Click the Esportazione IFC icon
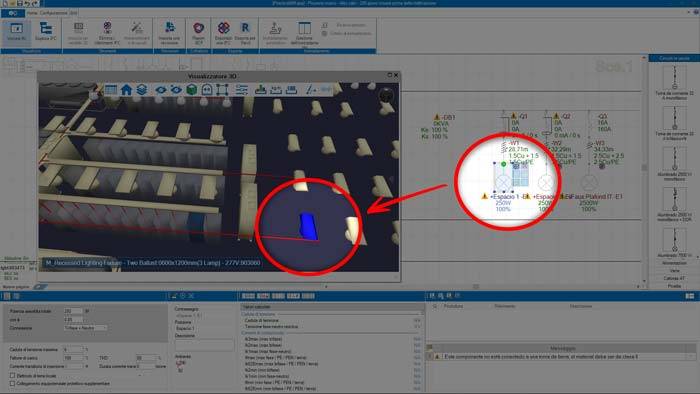Image resolution: width=700 pixels, height=394 pixels. 223,33
